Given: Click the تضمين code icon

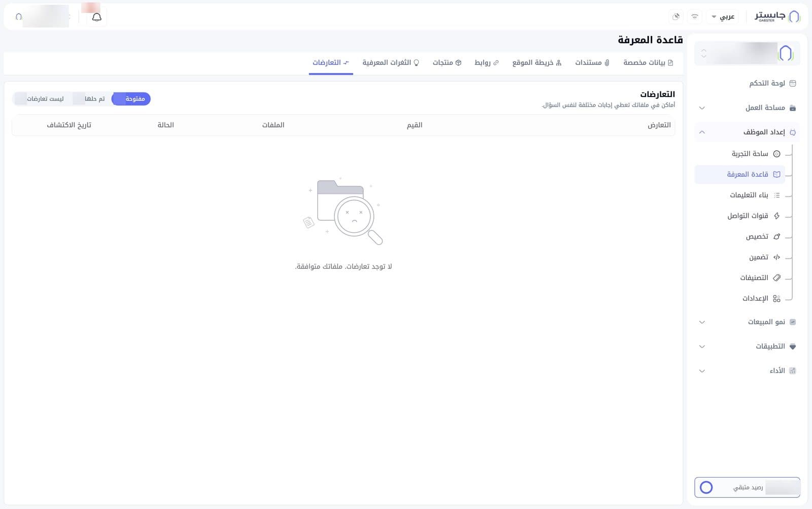Looking at the screenshot, I should 776,257.
